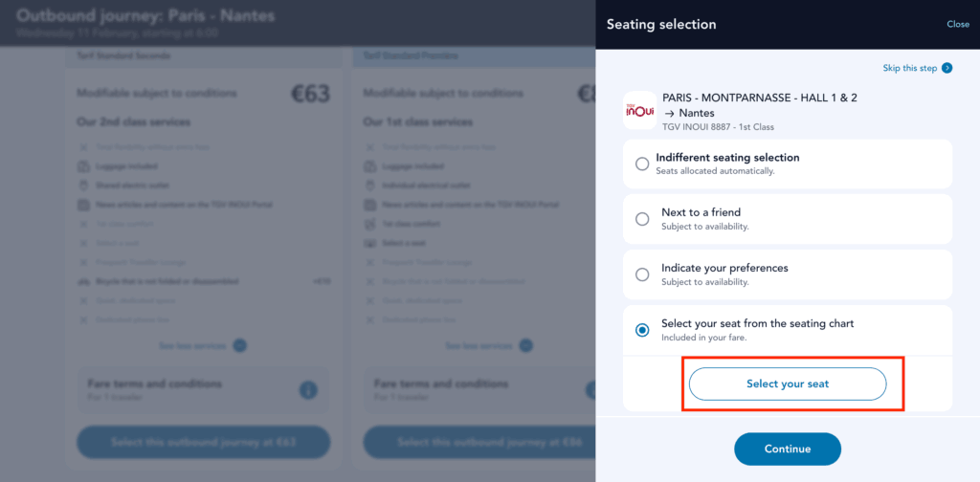Close the Seating selection panel
980x482 pixels.
tap(957, 24)
